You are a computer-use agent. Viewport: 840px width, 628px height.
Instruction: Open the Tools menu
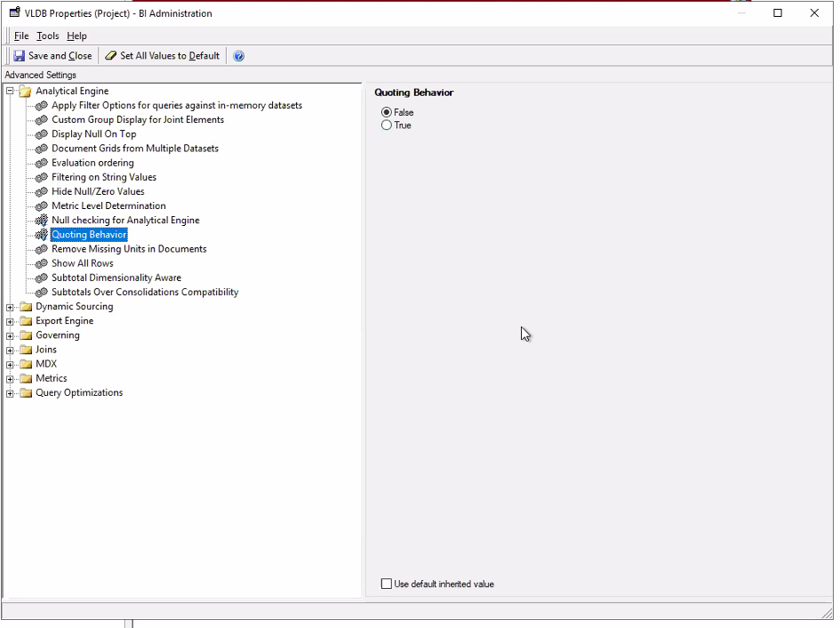[47, 36]
